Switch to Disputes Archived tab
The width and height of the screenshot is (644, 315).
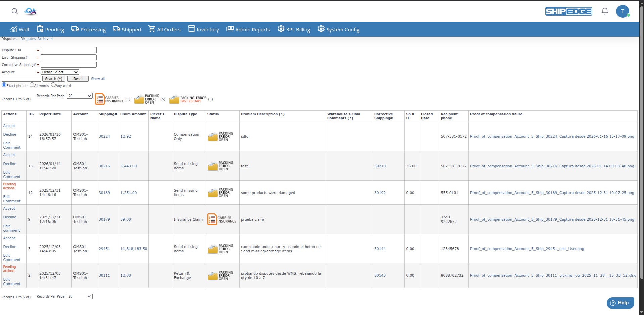37,39
